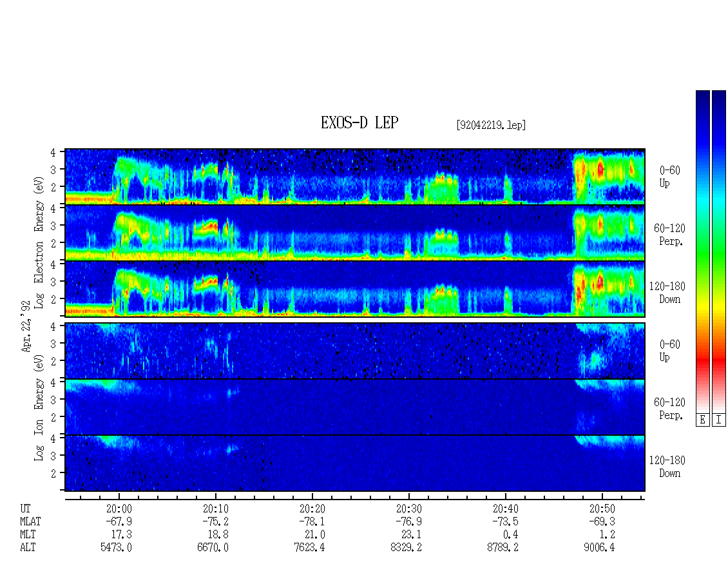
Task: Click the ion color scale bar above I
Action: 719,251
